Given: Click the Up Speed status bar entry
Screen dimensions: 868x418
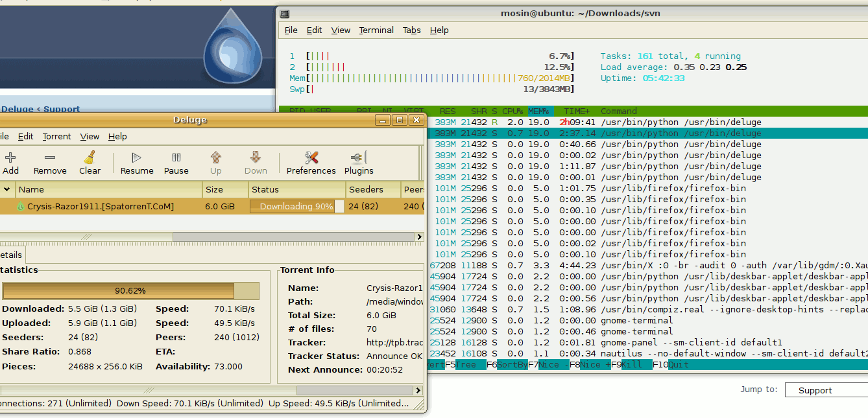Looking at the screenshot, I should point(338,403).
